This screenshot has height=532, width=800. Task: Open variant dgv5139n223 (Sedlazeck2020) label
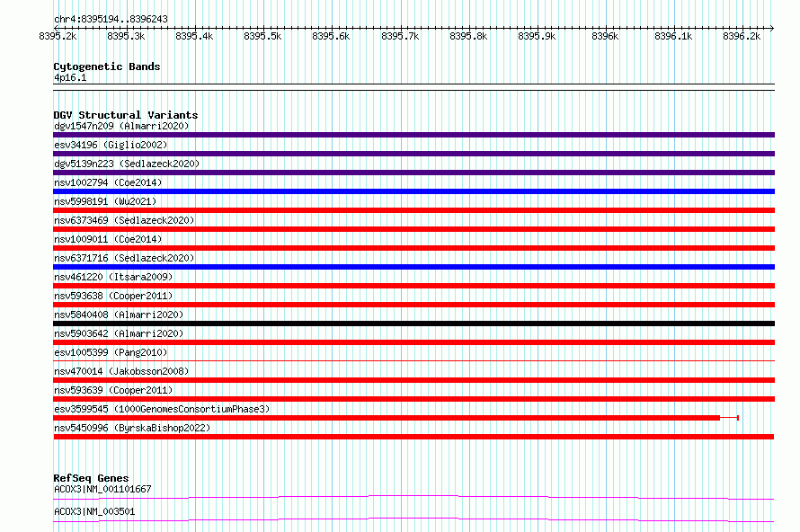coord(127,164)
